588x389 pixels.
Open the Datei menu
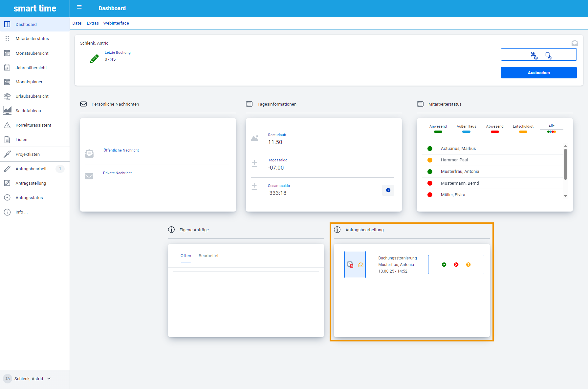[x=77, y=23]
